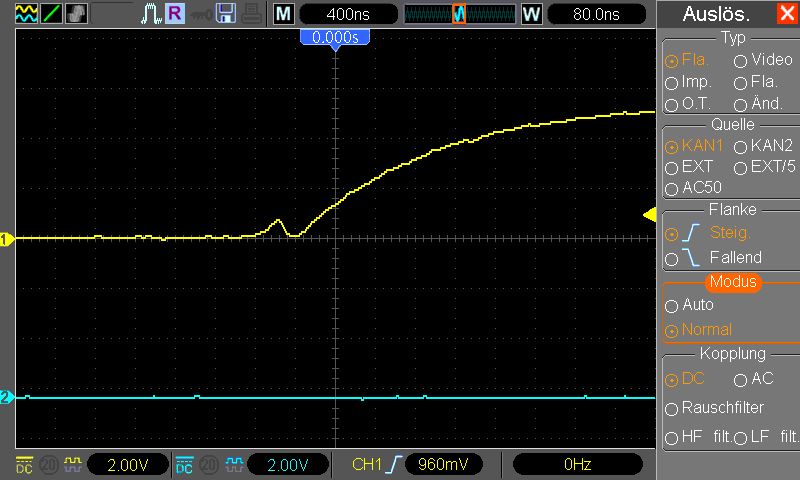Click the 400ns main timebase field
This screenshot has height=480, width=800.
tap(348, 14)
